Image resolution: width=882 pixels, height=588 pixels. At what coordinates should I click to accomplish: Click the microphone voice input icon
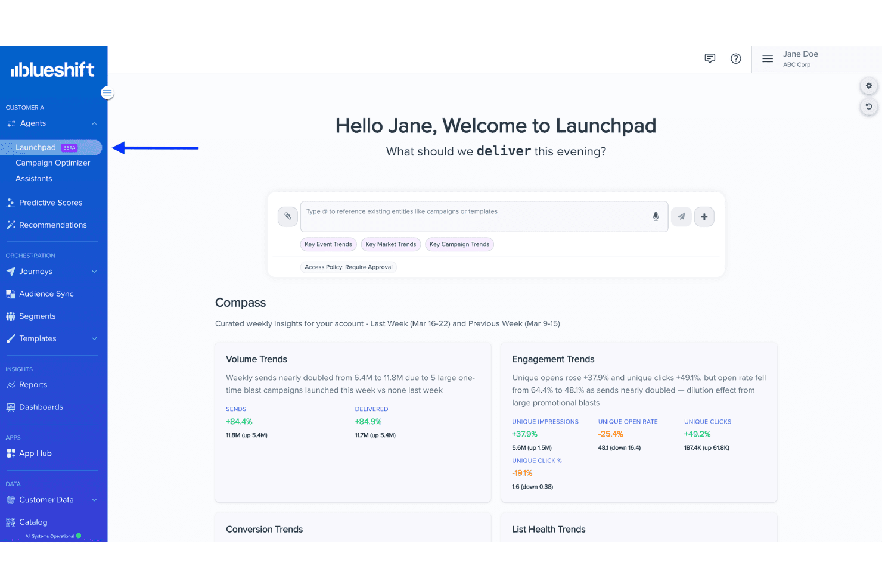point(656,216)
